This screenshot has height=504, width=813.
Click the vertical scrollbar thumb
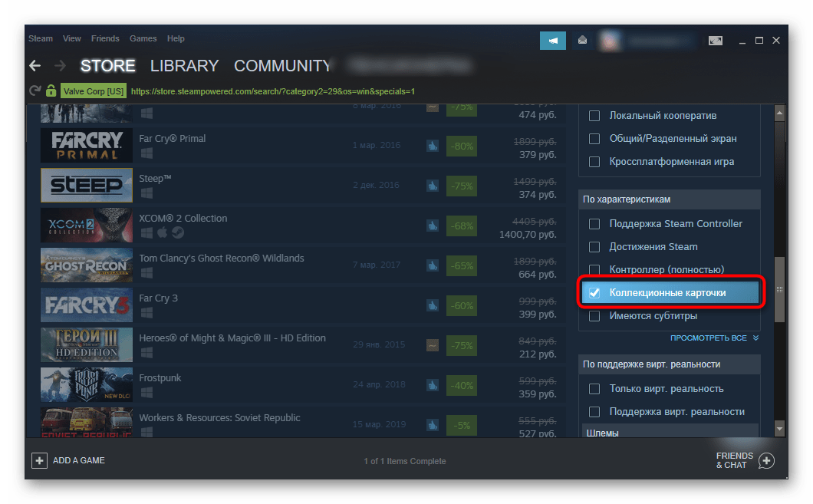click(779, 289)
